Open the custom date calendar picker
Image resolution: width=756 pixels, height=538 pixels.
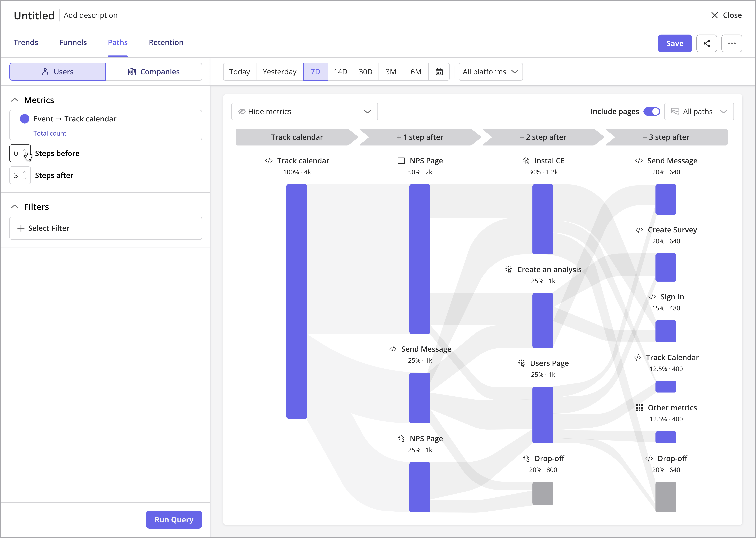tap(439, 72)
